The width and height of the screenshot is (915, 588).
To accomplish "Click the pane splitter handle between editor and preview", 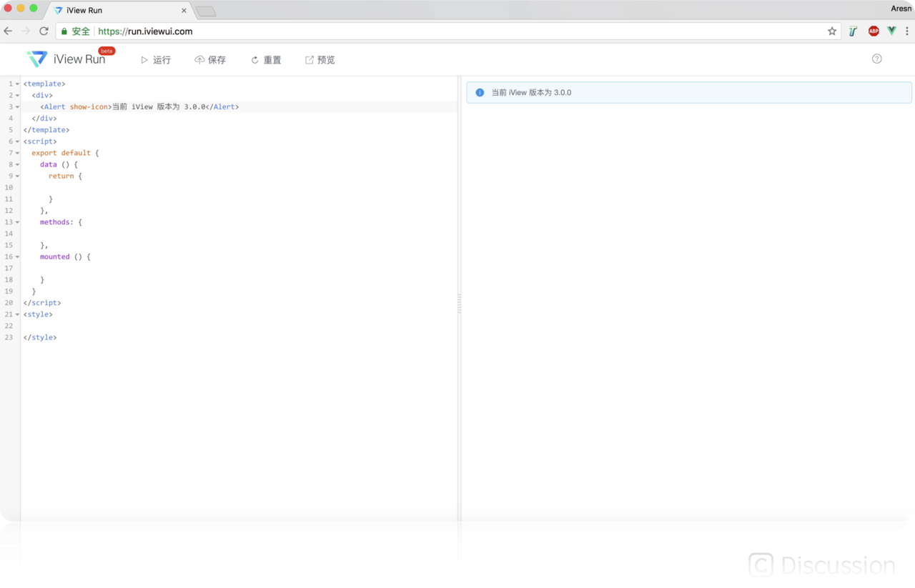I will (459, 304).
